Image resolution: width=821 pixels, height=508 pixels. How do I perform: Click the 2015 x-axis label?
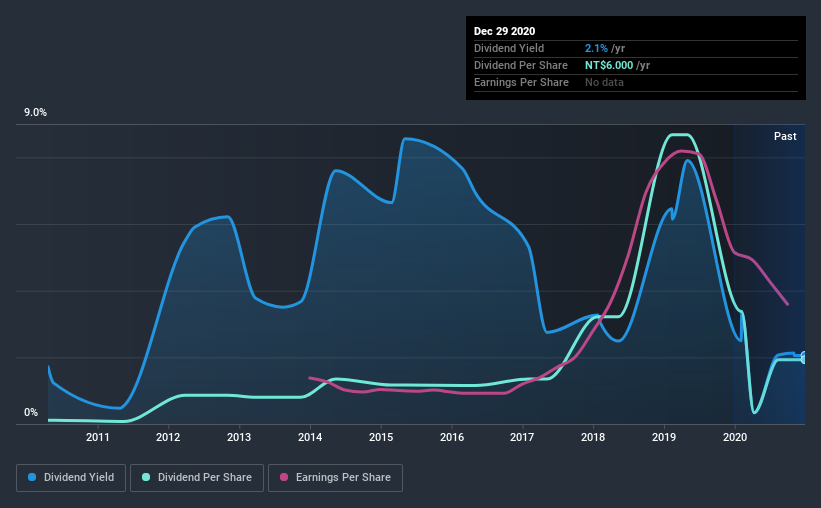381,437
